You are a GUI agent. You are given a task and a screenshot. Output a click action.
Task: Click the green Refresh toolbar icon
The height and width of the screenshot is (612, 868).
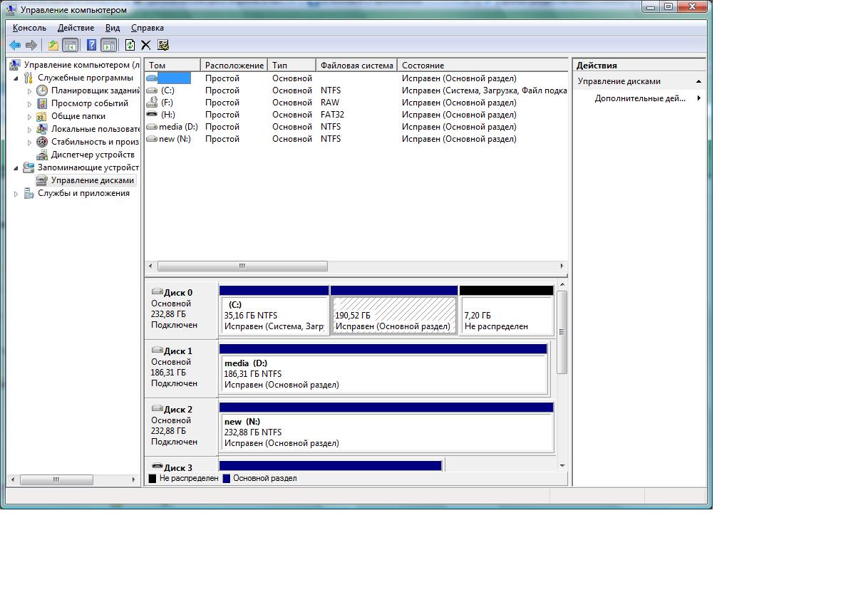tap(130, 46)
